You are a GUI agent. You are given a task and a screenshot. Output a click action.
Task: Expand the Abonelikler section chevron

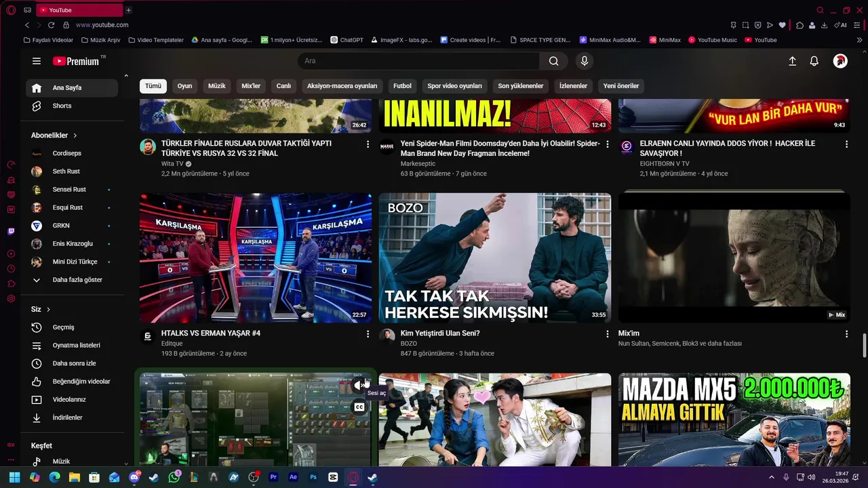pos(75,136)
